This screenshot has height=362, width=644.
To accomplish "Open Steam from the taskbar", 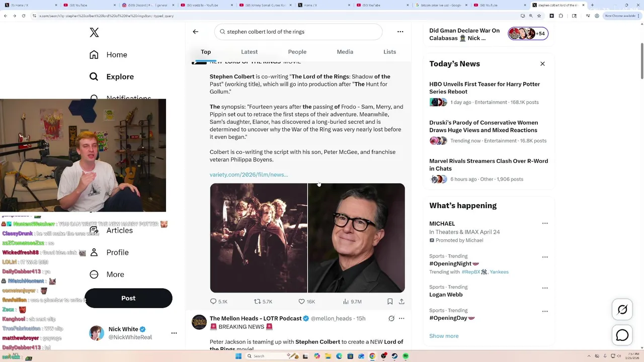I will (x=394, y=356).
